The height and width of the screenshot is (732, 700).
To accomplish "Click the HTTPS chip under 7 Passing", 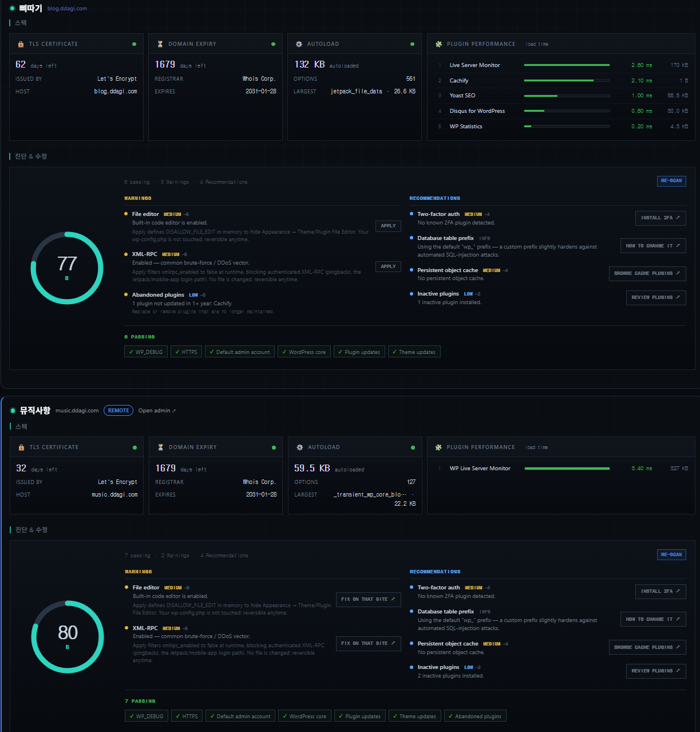I will (x=187, y=716).
